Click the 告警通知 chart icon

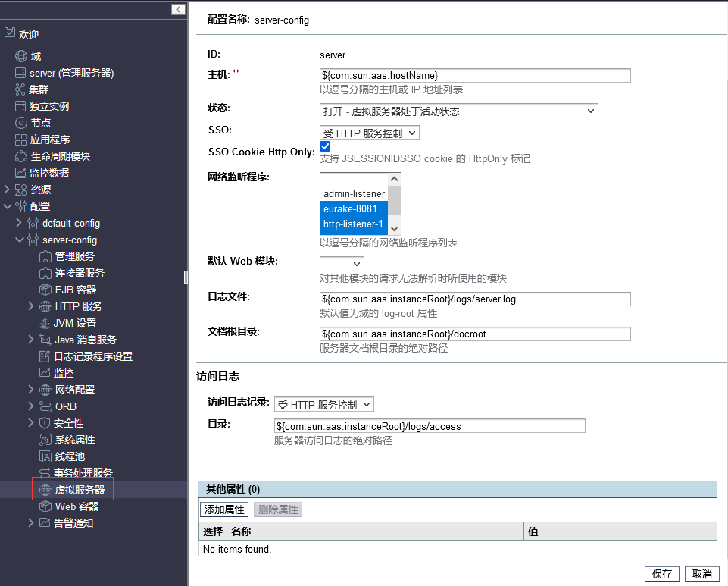coord(45,523)
